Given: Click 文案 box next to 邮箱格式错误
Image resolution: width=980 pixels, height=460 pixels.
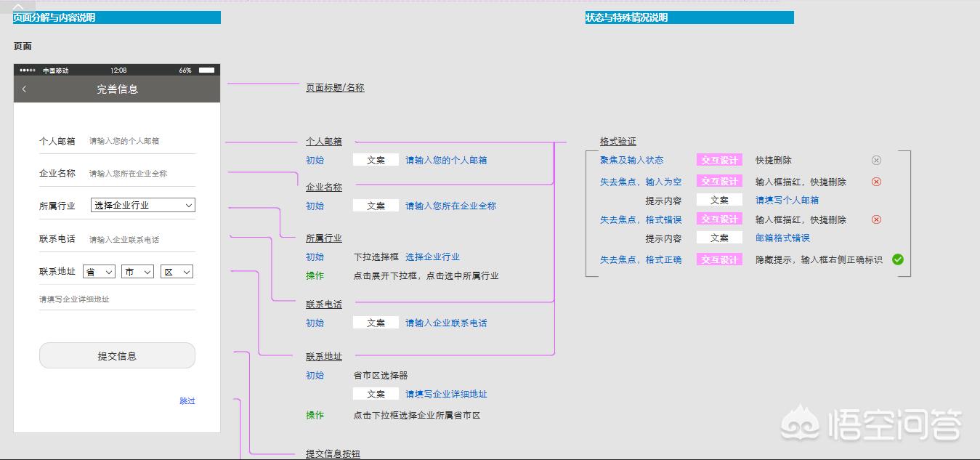Looking at the screenshot, I should coord(719,238).
